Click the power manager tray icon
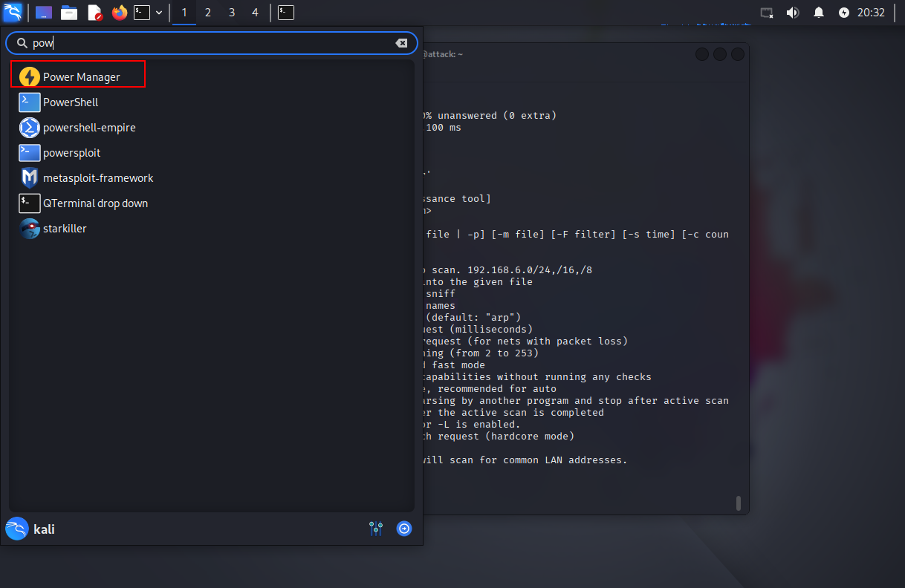Viewport: 905px width, 588px height. [x=843, y=13]
